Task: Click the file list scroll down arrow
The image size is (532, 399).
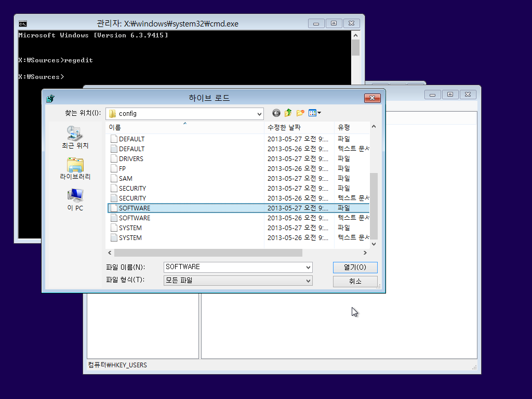Action: [x=374, y=244]
